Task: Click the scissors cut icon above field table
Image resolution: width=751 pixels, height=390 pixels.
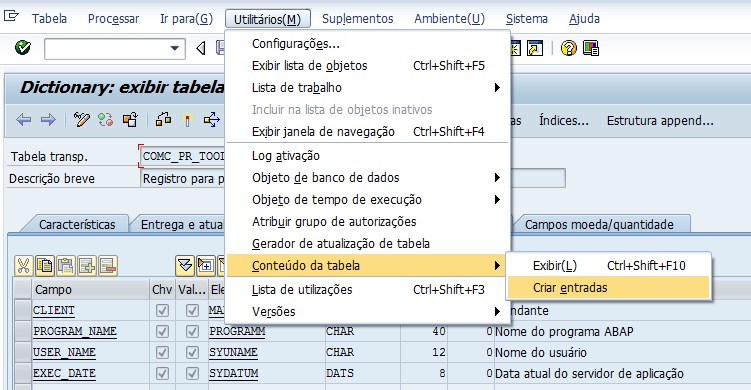Action: click(x=23, y=265)
